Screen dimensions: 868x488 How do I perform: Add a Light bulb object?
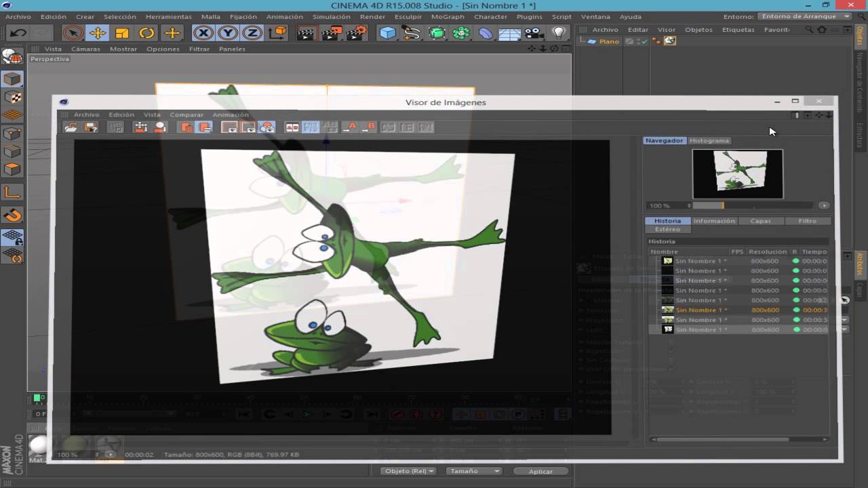(559, 33)
